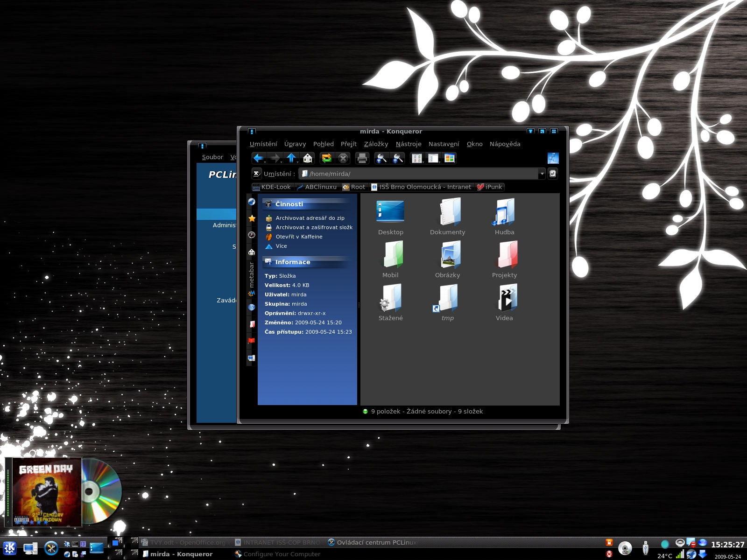747x560 pixels.
Task: Click the Otevřít v Kaffeine link
Action: 299,237
